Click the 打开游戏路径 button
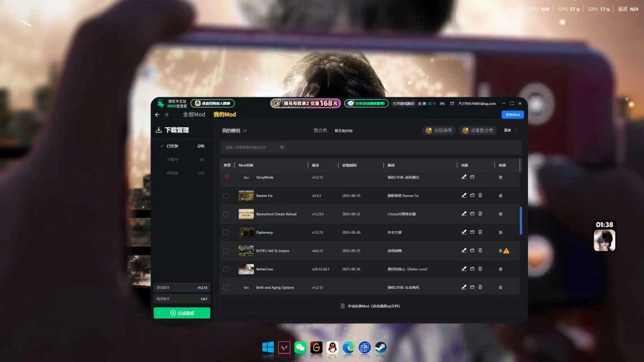Screen dimensions: 644x362 pyautogui.click(x=404, y=104)
